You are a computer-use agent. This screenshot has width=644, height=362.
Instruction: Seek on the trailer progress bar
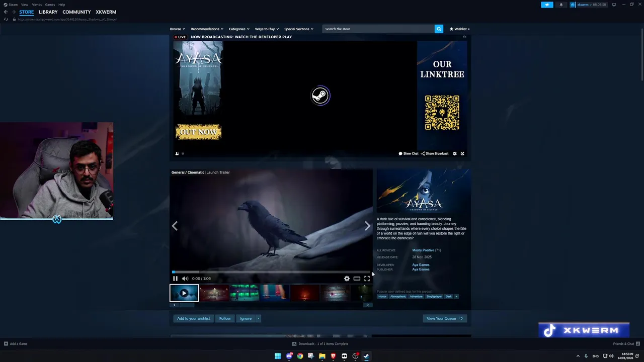click(271, 272)
